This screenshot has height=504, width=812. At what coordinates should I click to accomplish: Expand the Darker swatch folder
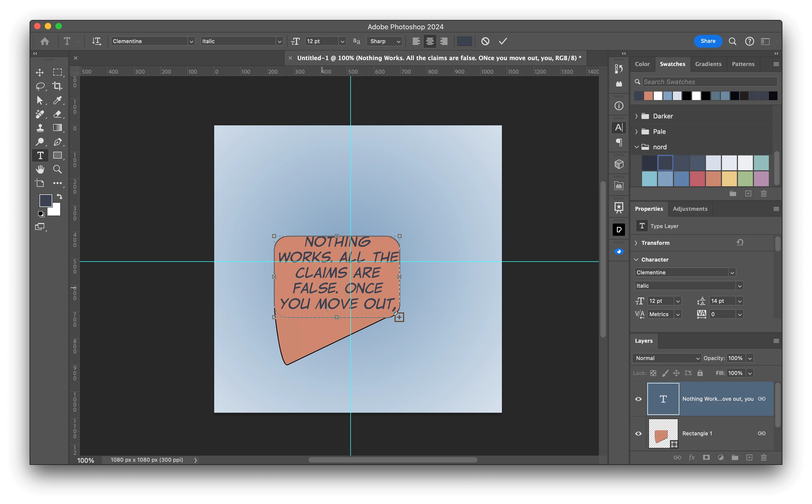636,116
